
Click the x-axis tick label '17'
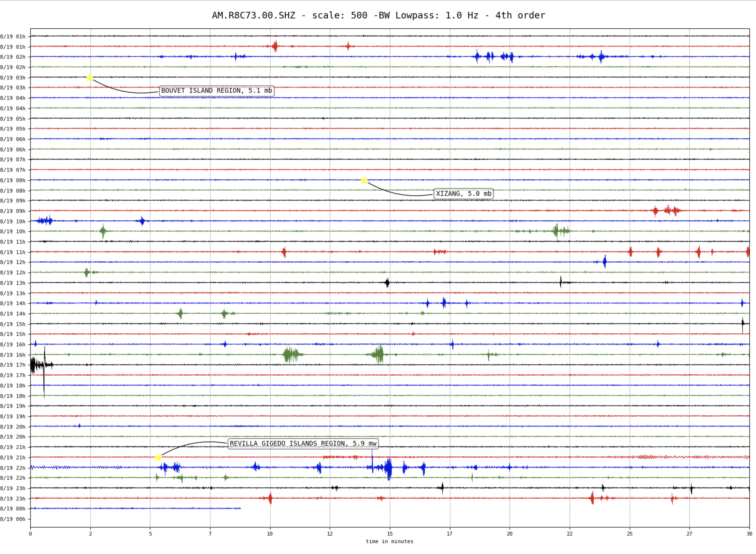pyautogui.click(x=450, y=534)
